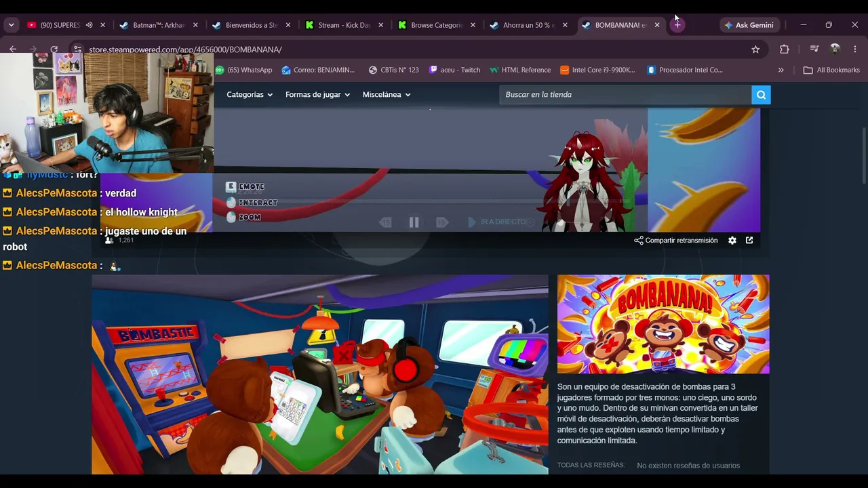Switch to the Bienvenidos a Steam tab
The height and width of the screenshot is (488, 868).
coord(251,25)
